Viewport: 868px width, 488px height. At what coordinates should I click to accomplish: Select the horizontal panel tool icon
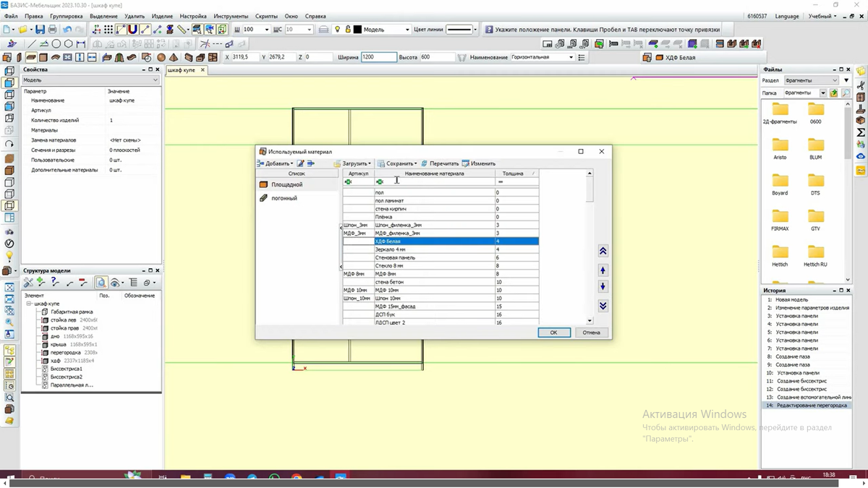tap(31, 57)
